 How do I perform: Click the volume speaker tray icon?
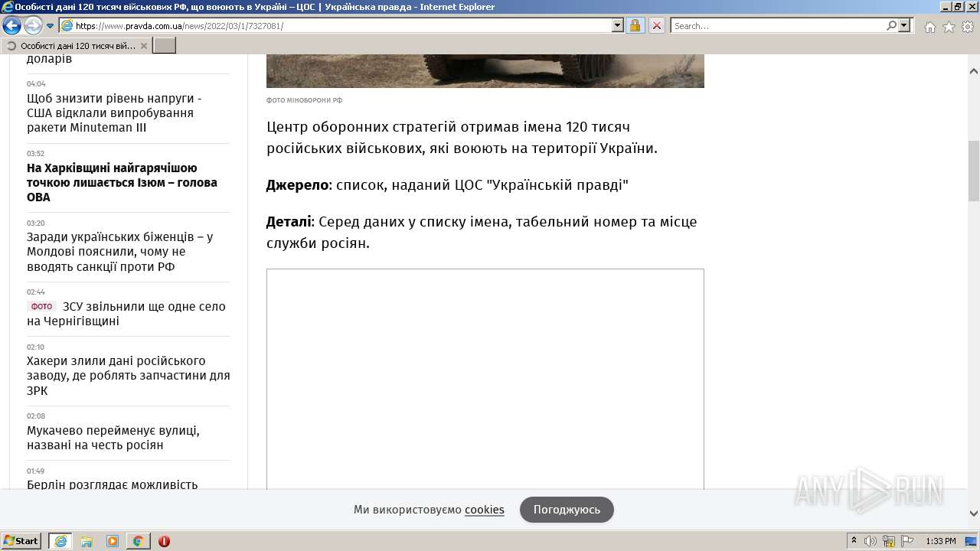coord(871,541)
